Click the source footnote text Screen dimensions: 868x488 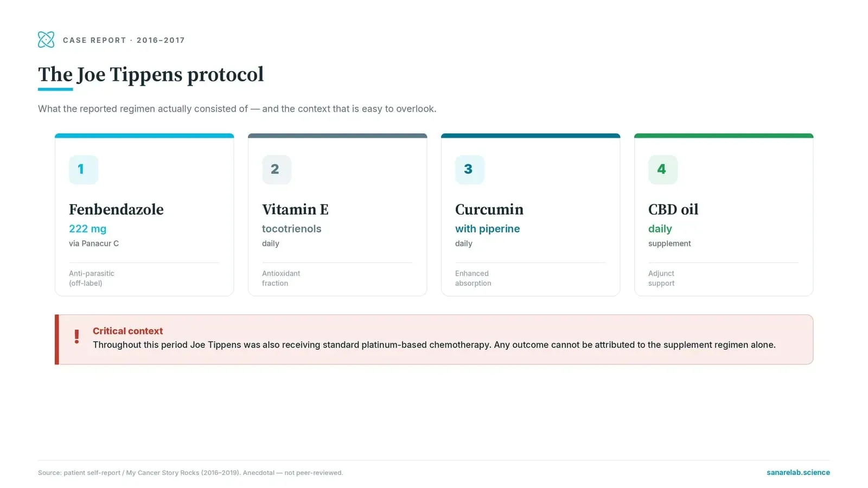(190, 473)
